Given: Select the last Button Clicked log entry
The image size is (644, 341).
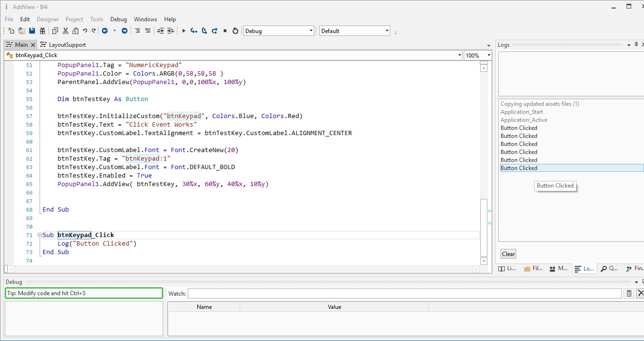Looking at the screenshot, I should click(519, 168).
